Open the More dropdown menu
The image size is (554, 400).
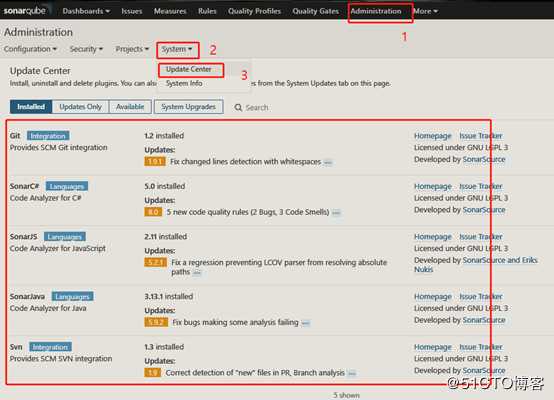[425, 11]
